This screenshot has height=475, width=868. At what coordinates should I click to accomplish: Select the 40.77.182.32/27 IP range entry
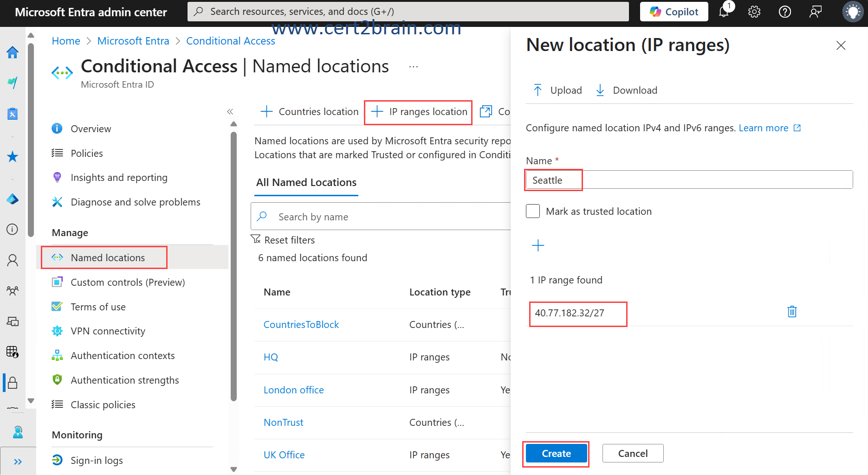[x=570, y=313]
